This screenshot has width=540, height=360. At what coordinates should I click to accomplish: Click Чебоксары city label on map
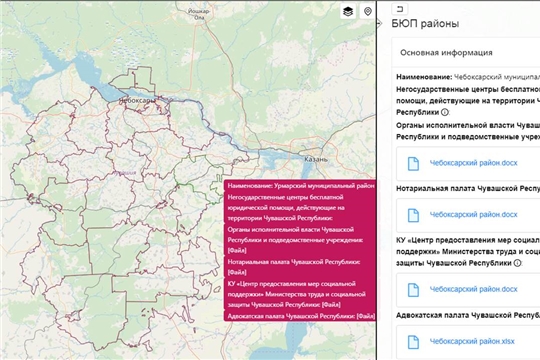[x=137, y=101]
